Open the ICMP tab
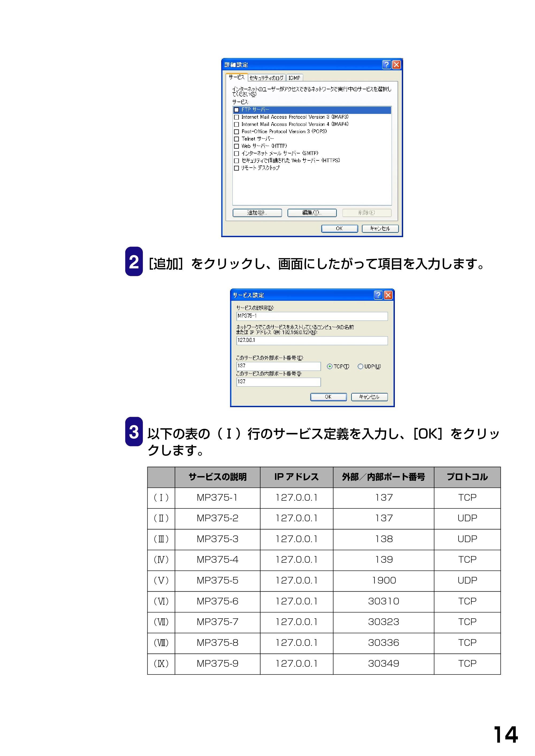535x756 pixels. 295,78
